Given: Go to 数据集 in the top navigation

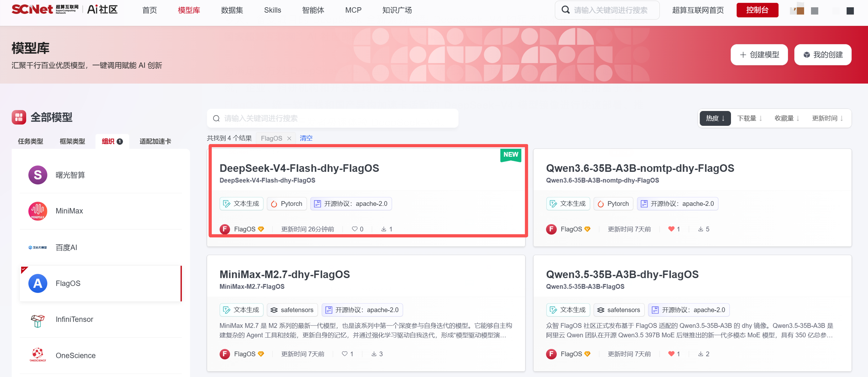Looking at the screenshot, I should pyautogui.click(x=232, y=10).
